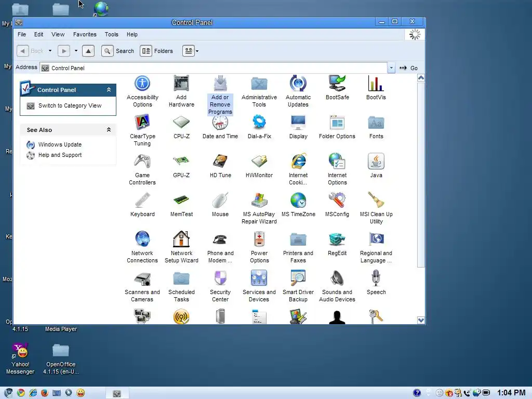This screenshot has height=399, width=532.
Task: Launch BootVis
Action: (376, 87)
